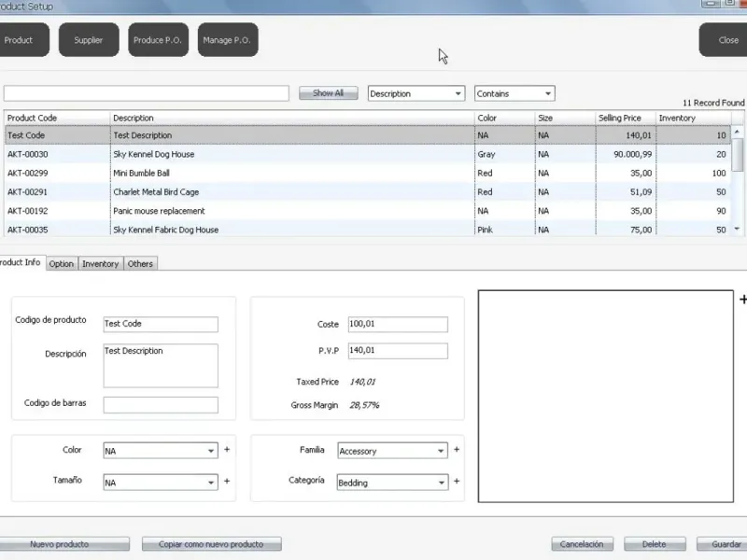This screenshot has width=747, height=560.
Task: Expand the Description search field dropdown
Action: (458, 93)
